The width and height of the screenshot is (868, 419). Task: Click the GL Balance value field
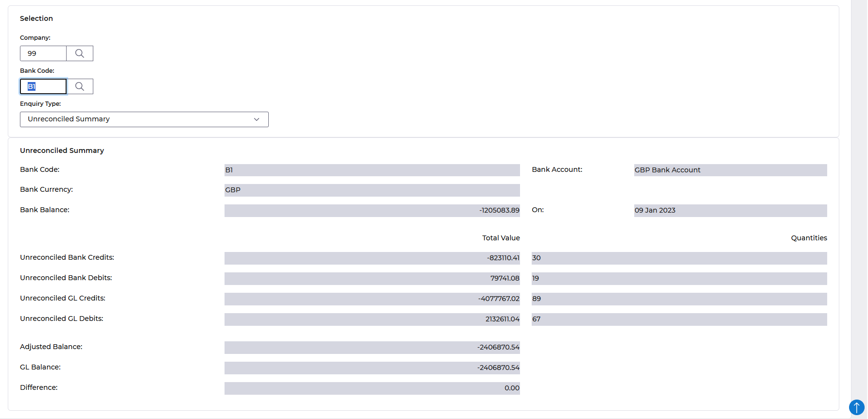(x=372, y=368)
